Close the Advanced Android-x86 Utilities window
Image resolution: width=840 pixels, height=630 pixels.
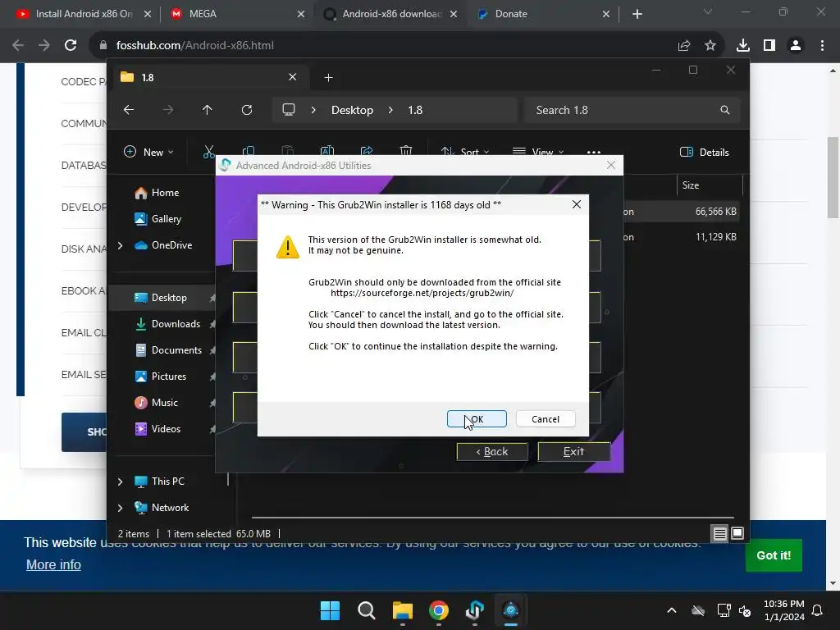(610, 165)
